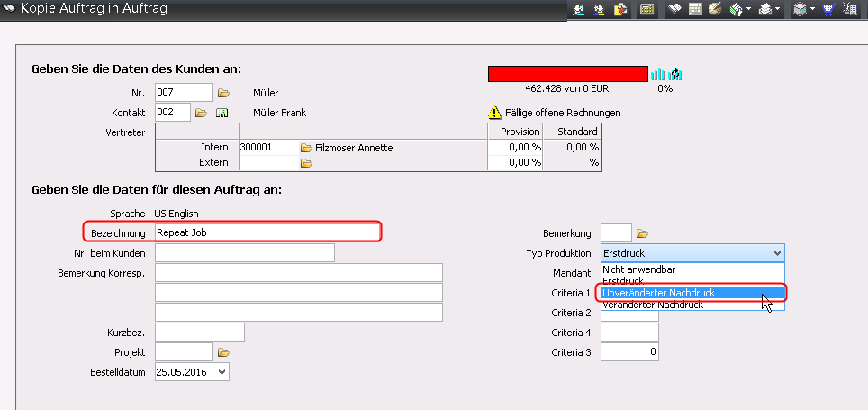
Task: Click the gray box package toolbar icon
Action: click(x=800, y=9)
